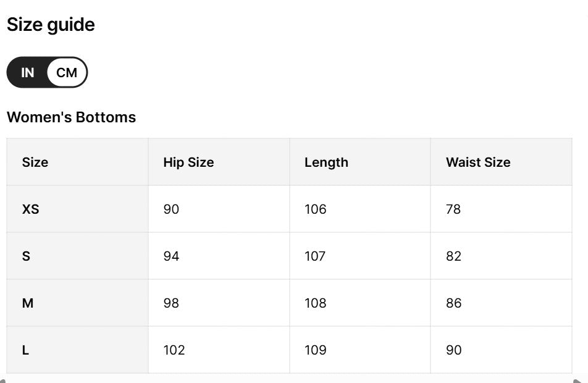This screenshot has width=588, height=383.
Task: Click the XS hip size value 90
Action: [x=171, y=209]
